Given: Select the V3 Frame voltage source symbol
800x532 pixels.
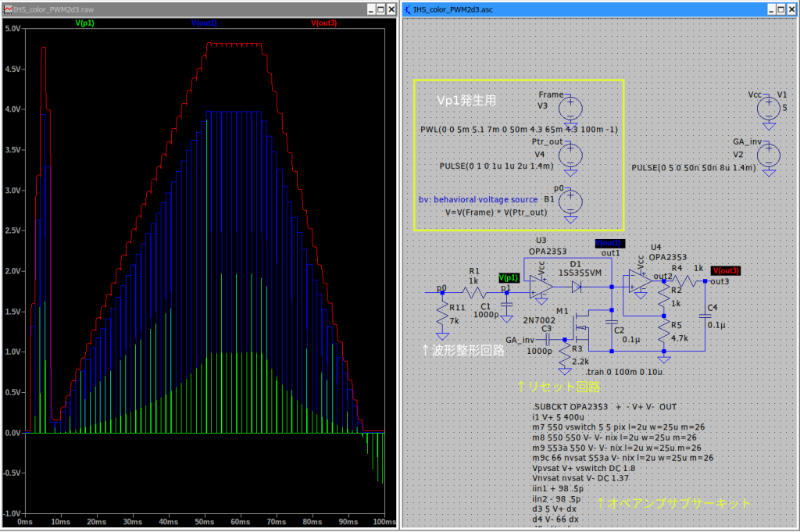Looking at the screenshot, I should [570, 108].
